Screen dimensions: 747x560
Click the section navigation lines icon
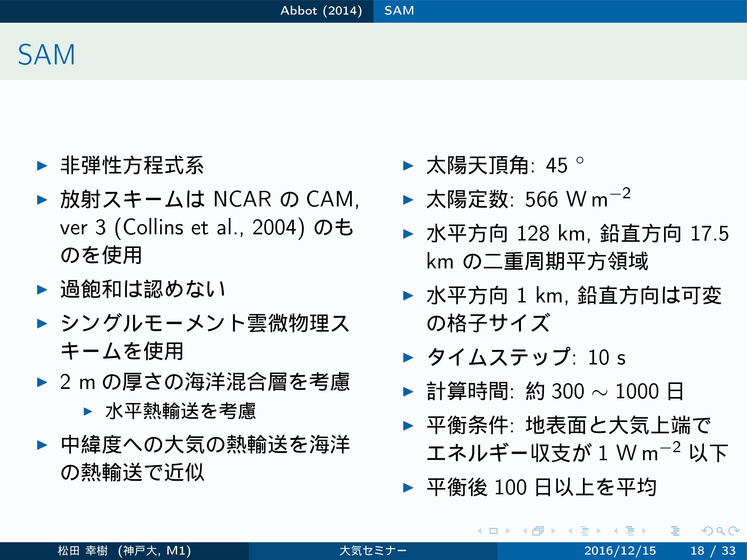pos(630,531)
